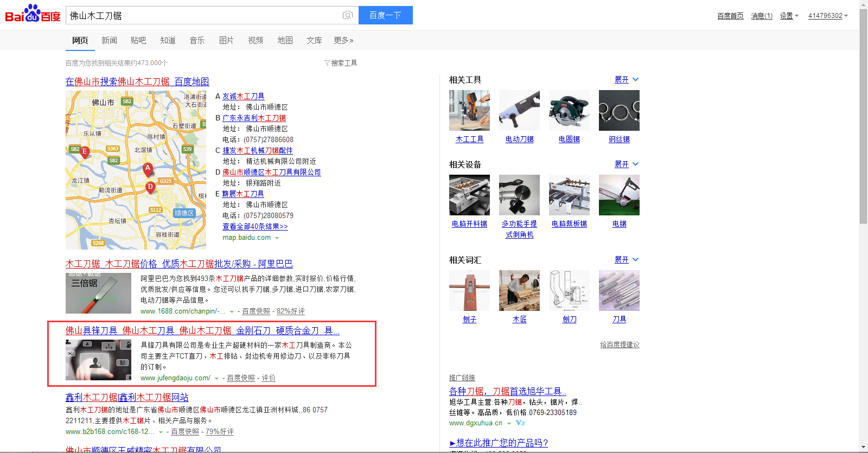Open dropdown arrow beside map.baidu.com
Screen dimensions: 868x453
coord(277,238)
